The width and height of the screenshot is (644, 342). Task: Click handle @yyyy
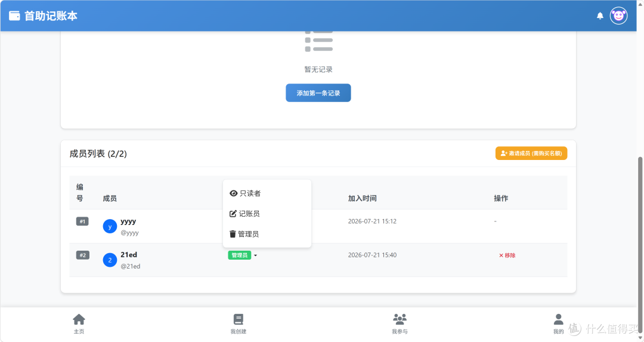pyautogui.click(x=129, y=233)
